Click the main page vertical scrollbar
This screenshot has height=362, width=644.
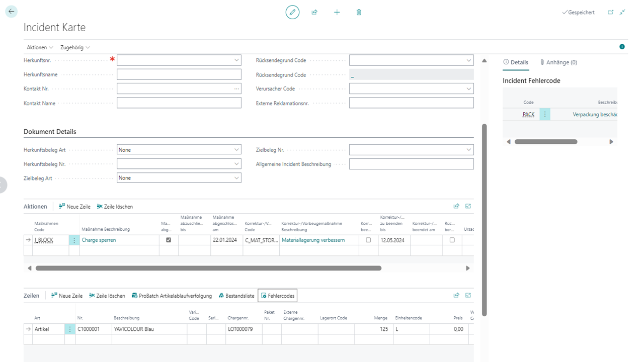(x=485, y=220)
